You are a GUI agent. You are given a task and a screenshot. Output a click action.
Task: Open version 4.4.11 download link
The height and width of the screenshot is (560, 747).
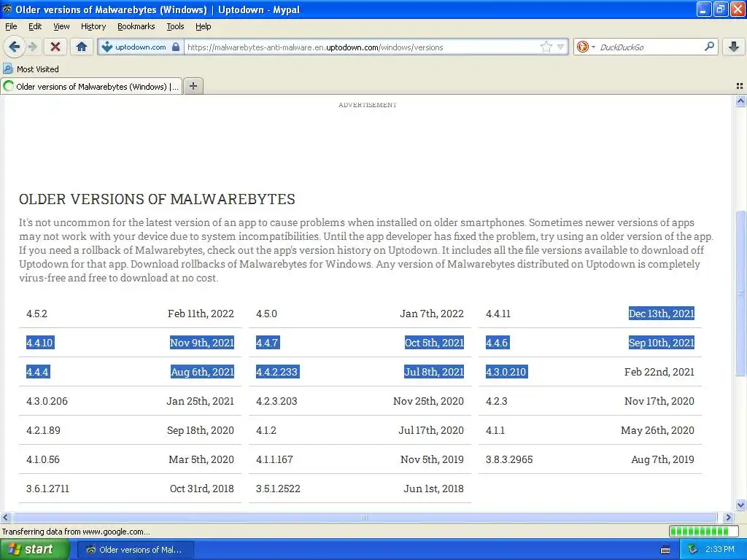(x=498, y=314)
